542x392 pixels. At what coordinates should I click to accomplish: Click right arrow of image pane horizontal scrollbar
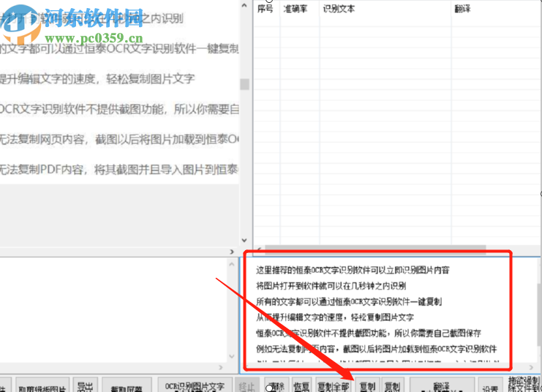[232, 252]
